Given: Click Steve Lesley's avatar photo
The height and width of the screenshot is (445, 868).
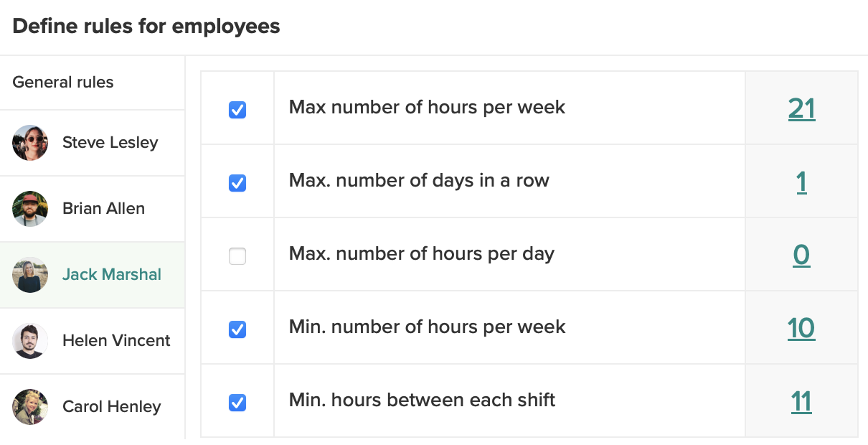Looking at the screenshot, I should coord(30,143).
